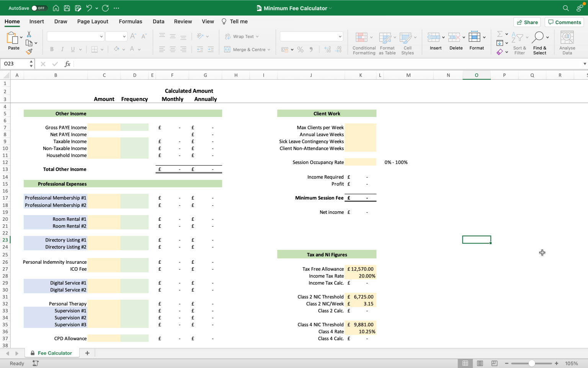Adjust the zoom slider handle
This screenshot has height=368, width=588.
531,363
